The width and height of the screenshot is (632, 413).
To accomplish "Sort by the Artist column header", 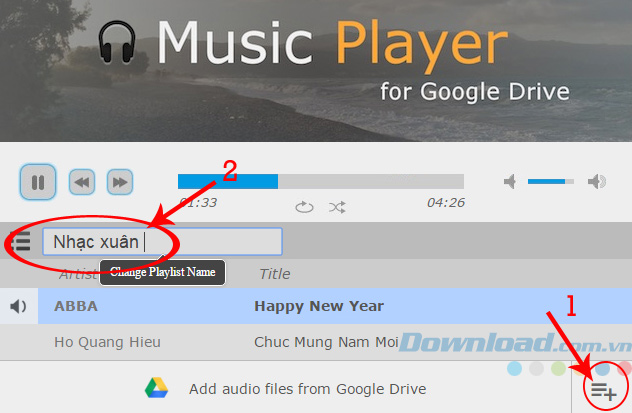I will click(79, 274).
